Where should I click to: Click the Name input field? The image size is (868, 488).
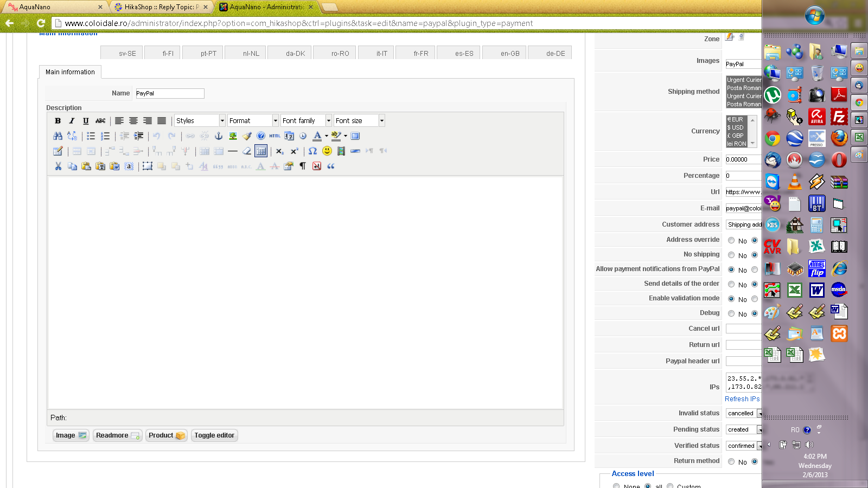click(170, 93)
